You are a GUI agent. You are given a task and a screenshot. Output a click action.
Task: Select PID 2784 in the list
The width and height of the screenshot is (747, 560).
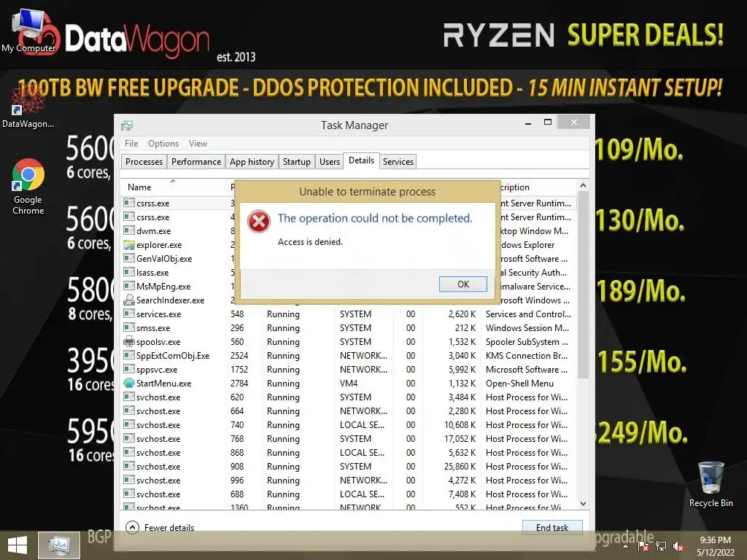click(x=239, y=384)
